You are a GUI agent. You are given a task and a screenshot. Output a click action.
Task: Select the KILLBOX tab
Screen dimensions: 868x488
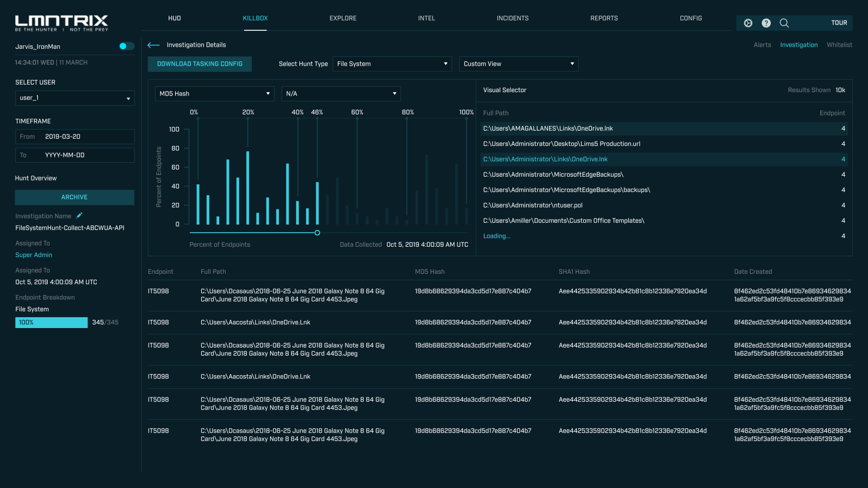pyautogui.click(x=256, y=18)
